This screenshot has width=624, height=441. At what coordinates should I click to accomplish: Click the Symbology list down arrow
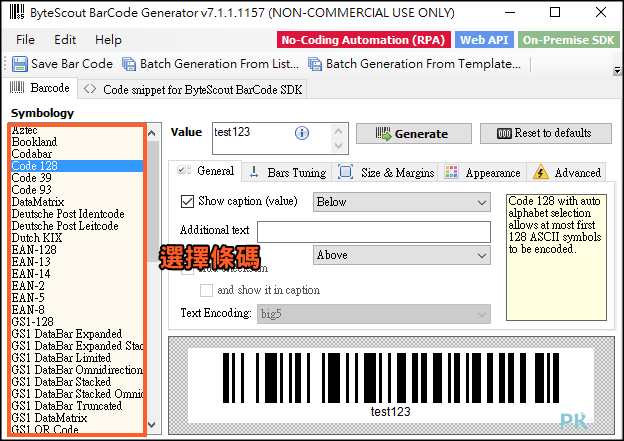[x=152, y=425]
